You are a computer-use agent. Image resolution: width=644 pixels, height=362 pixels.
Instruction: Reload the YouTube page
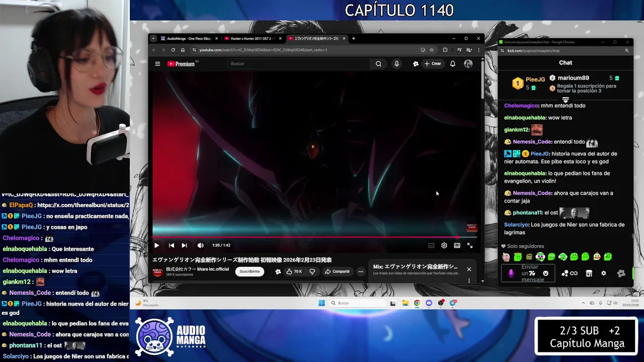(x=173, y=50)
